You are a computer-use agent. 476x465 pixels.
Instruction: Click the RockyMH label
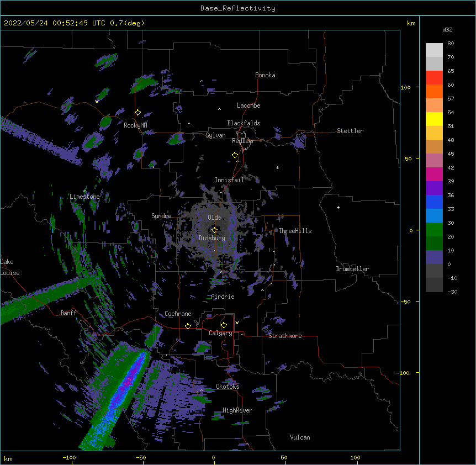pyautogui.click(x=135, y=125)
